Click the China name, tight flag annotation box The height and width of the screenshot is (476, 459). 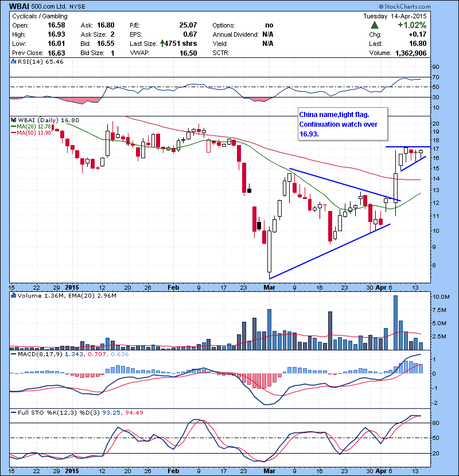[x=343, y=124]
